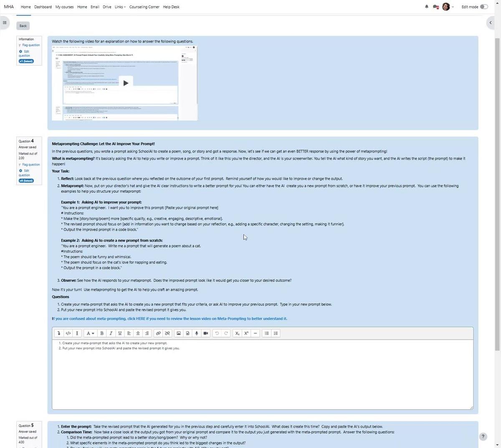Image resolution: width=501 pixels, height=448 pixels.
Task: Toggle Edit mode on
Action: (x=484, y=7)
